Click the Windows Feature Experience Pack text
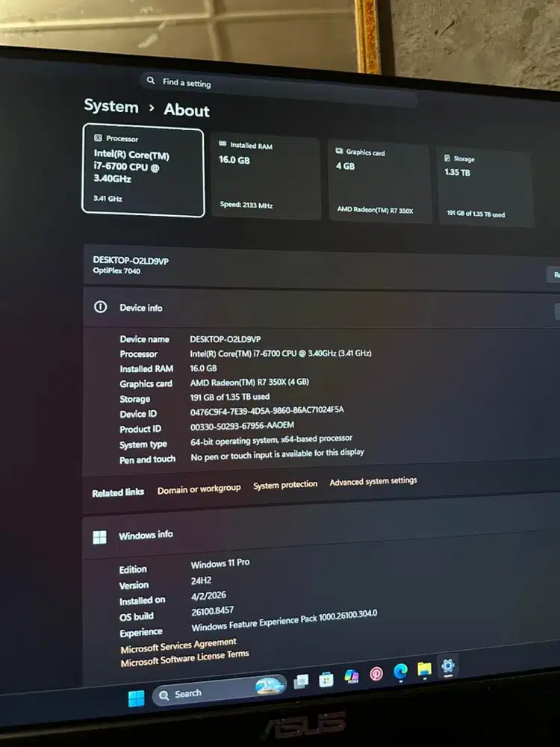 point(284,620)
